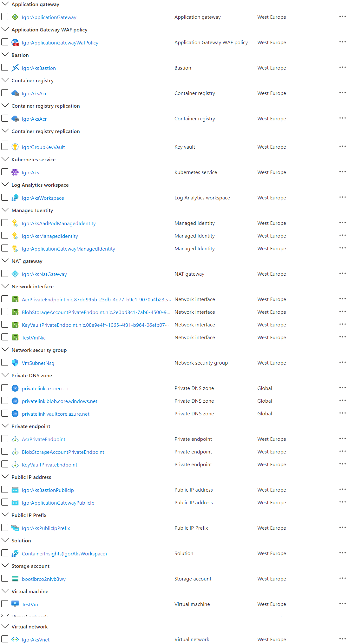Select the TestVmNic row checkbox
The height and width of the screenshot is (644, 348).
click(x=5, y=337)
